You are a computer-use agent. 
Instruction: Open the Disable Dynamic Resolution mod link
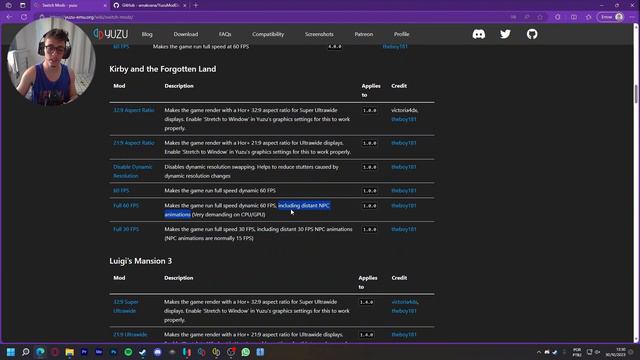(x=133, y=171)
